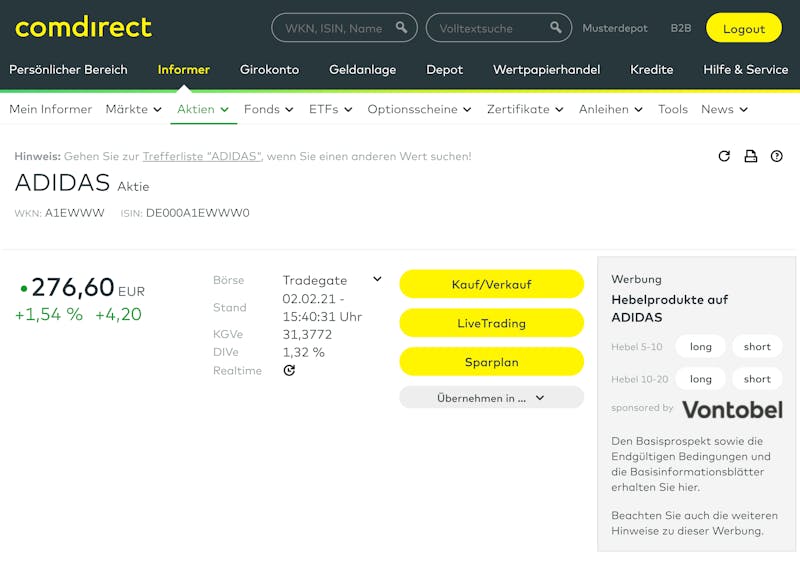Screen dimensions: 800x574
Task: Click the Logout button
Action: (743, 28)
